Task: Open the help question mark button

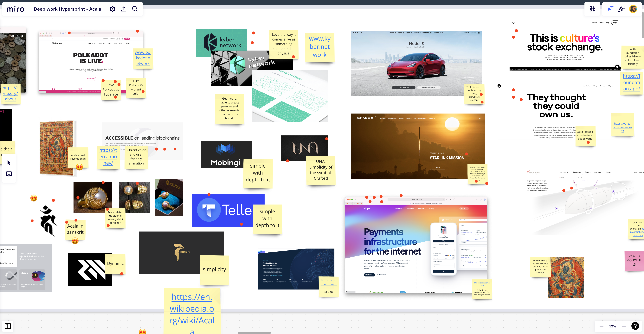Action: tap(635, 326)
